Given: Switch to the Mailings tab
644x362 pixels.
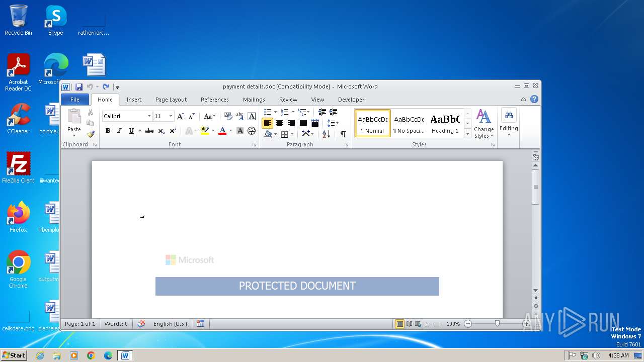Looking at the screenshot, I should pyautogui.click(x=254, y=100).
